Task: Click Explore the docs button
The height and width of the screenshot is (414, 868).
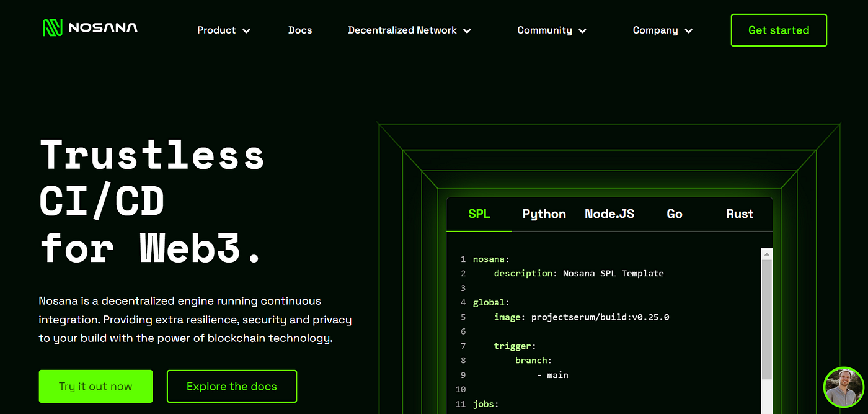Action: (x=232, y=386)
